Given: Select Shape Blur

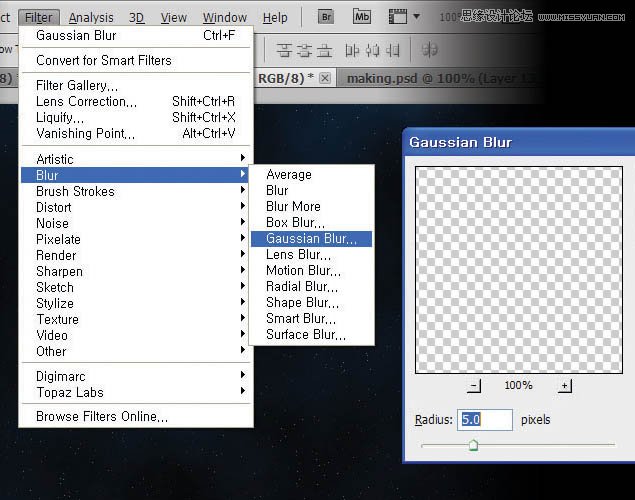Looking at the screenshot, I should (311, 302).
